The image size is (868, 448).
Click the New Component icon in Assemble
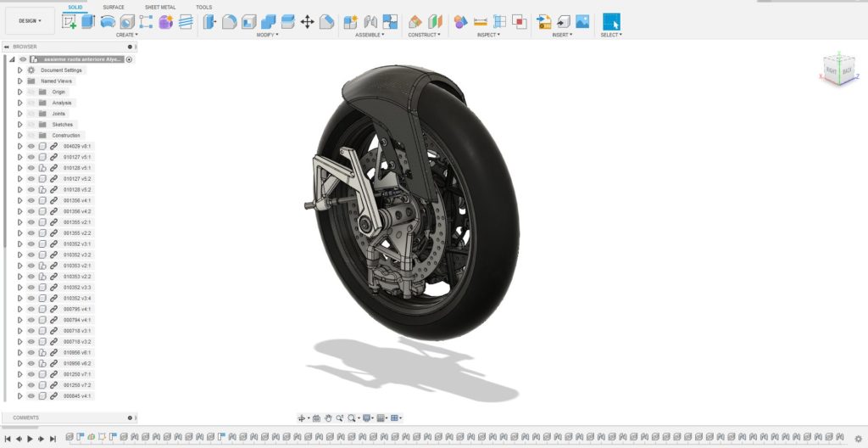(x=350, y=21)
